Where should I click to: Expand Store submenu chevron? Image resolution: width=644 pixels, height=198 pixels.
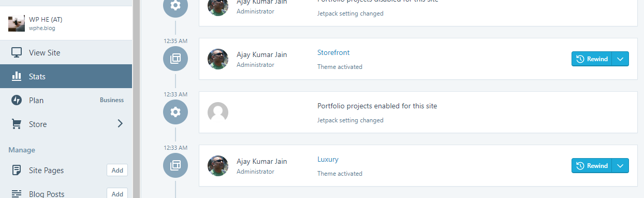pos(120,124)
